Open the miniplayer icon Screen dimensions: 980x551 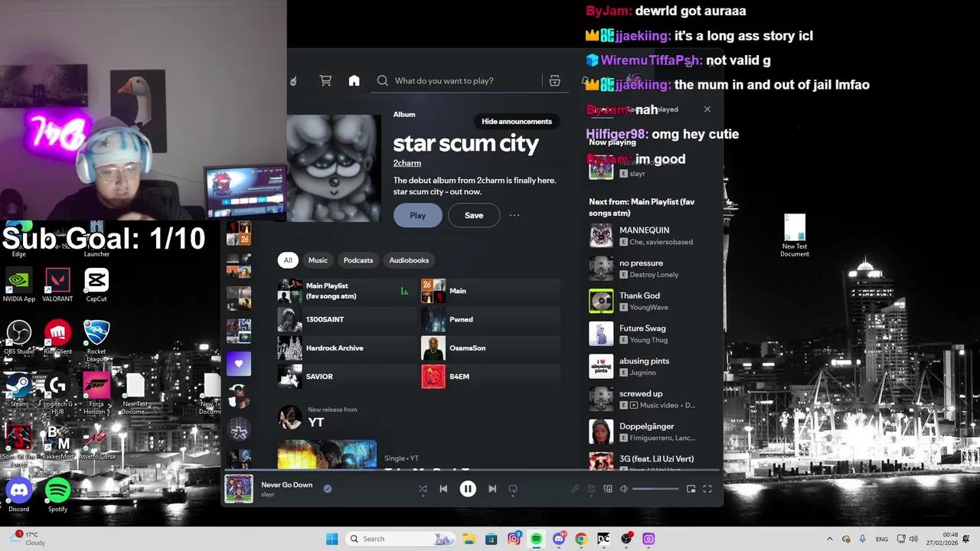tap(691, 489)
